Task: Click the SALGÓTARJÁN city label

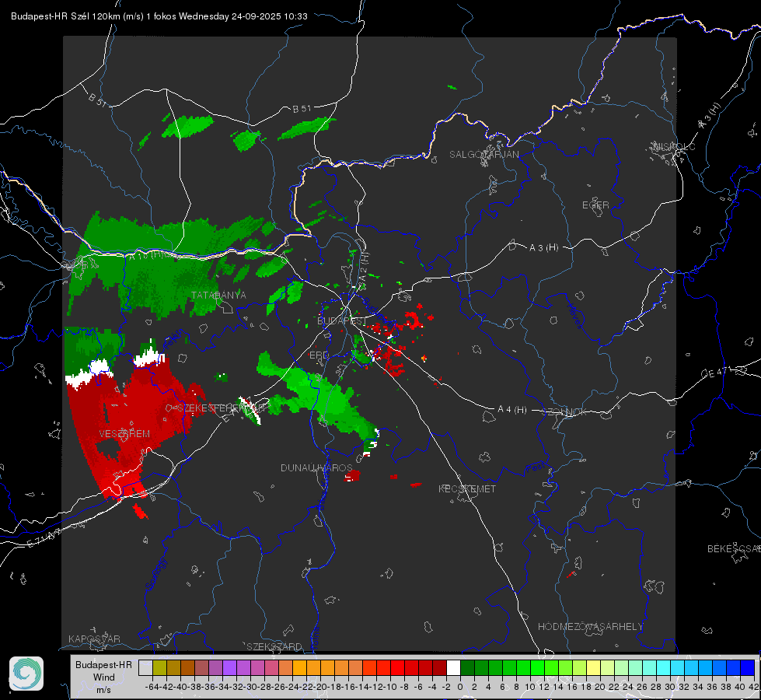Action: [483, 155]
